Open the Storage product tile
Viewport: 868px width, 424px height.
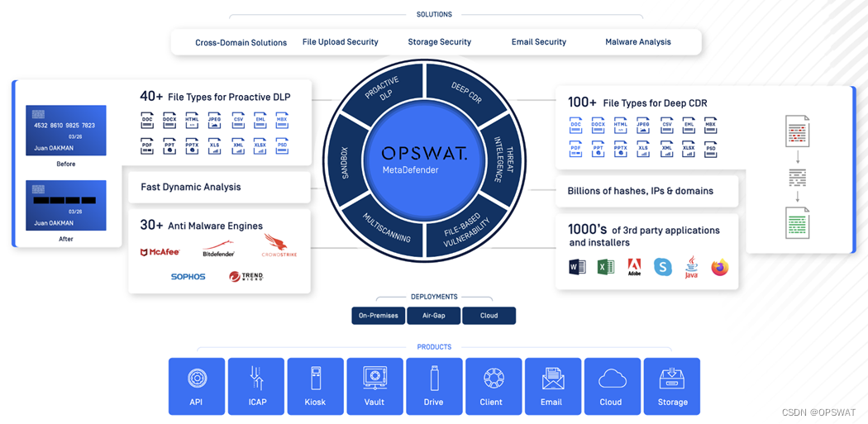click(671, 386)
